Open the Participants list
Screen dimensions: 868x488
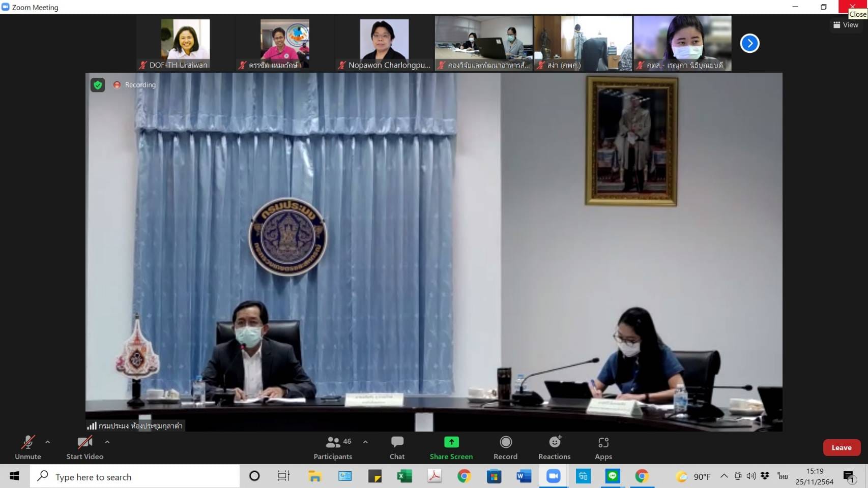tap(333, 447)
